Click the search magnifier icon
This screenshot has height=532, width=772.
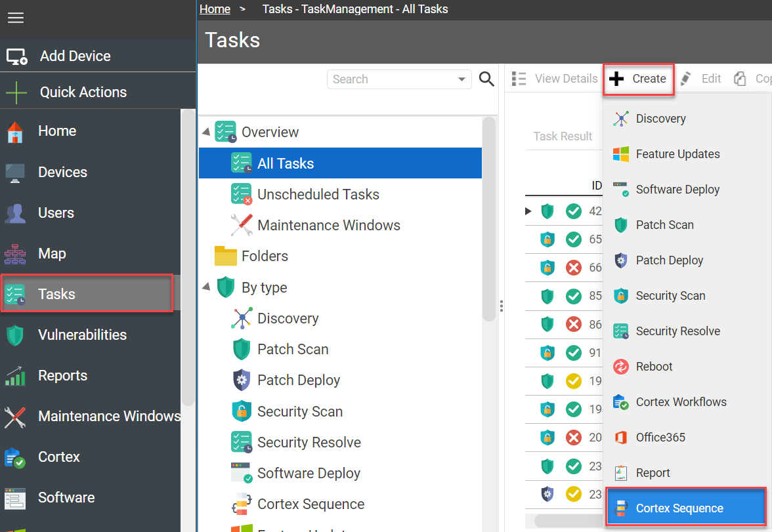[486, 79]
